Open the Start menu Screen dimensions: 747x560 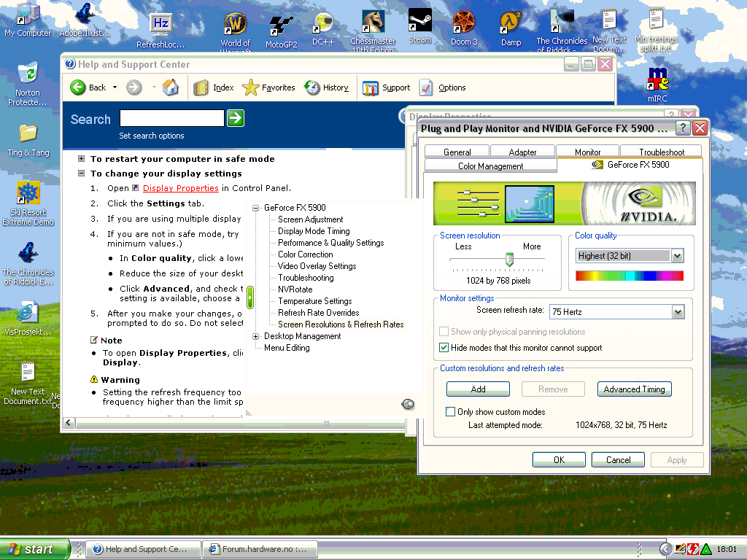click(x=34, y=549)
